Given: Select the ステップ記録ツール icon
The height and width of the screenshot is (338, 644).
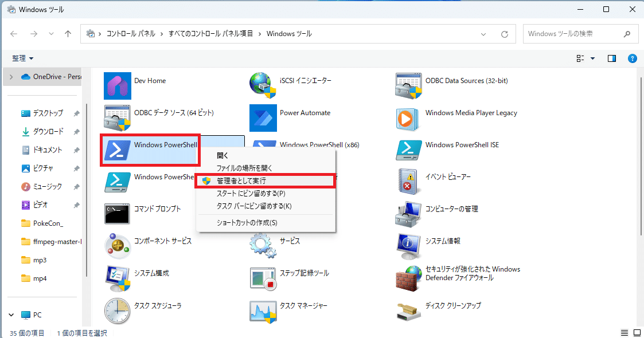Looking at the screenshot, I should [263, 279].
